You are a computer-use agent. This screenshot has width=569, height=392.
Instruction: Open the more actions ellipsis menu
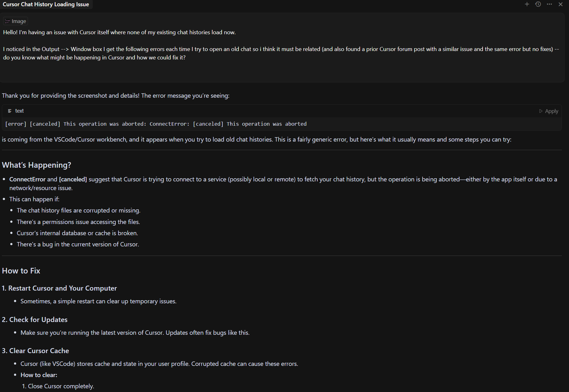549,4
